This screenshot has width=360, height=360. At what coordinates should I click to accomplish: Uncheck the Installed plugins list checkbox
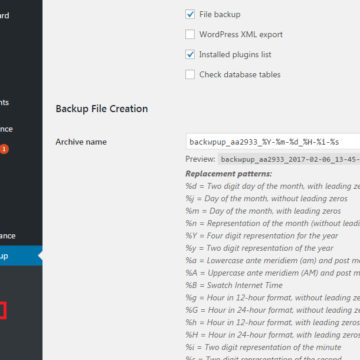tap(190, 54)
